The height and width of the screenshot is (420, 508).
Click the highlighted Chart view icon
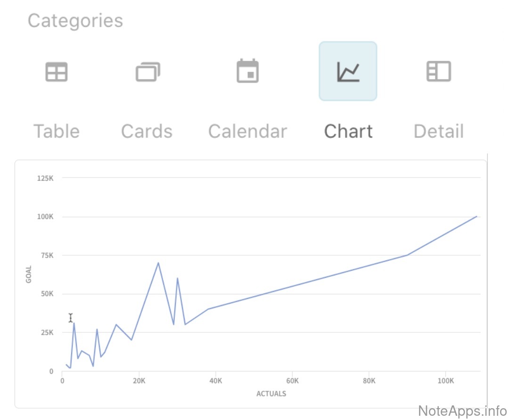(x=348, y=71)
